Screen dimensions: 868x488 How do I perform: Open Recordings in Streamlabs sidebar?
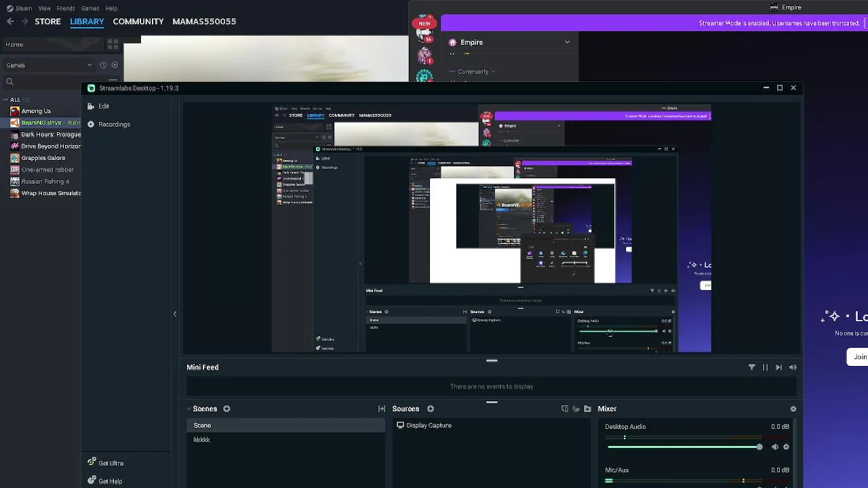[108, 125]
